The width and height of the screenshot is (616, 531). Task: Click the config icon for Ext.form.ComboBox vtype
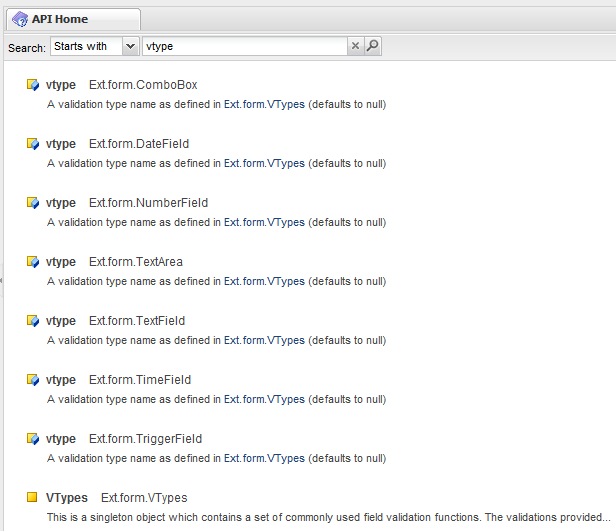pyautogui.click(x=33, y=85)
